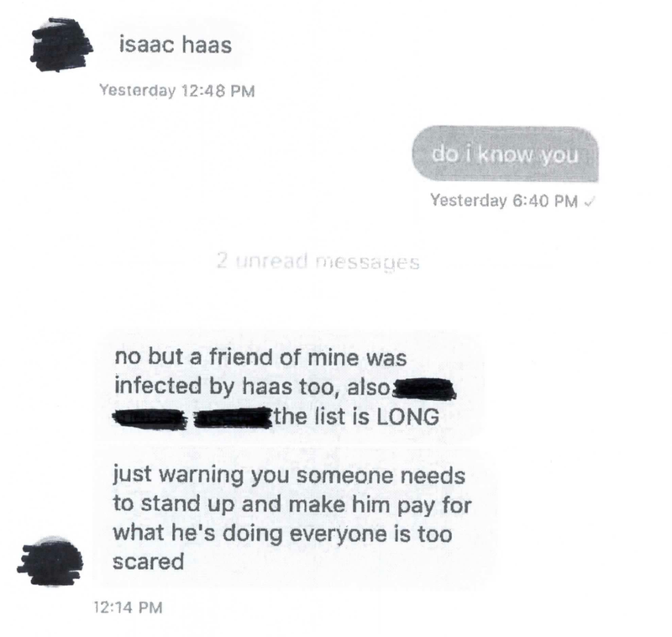Click the first redacted name on the third line
The width and height of the screenshot is (672, 637).
pos(150,418)
